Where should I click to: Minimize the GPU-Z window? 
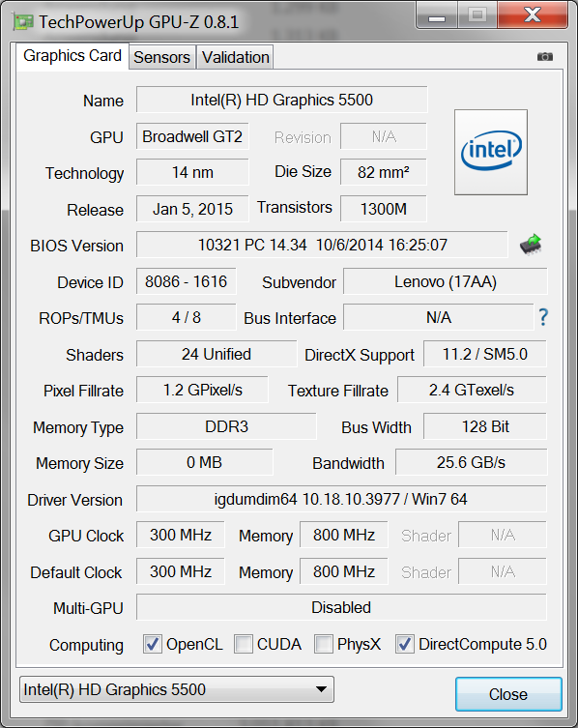point(437,15)
